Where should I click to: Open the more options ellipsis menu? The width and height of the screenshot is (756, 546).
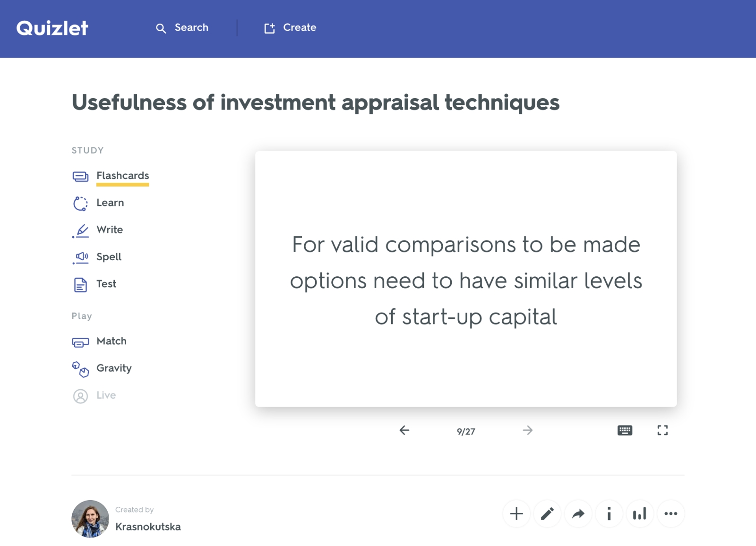670,513
